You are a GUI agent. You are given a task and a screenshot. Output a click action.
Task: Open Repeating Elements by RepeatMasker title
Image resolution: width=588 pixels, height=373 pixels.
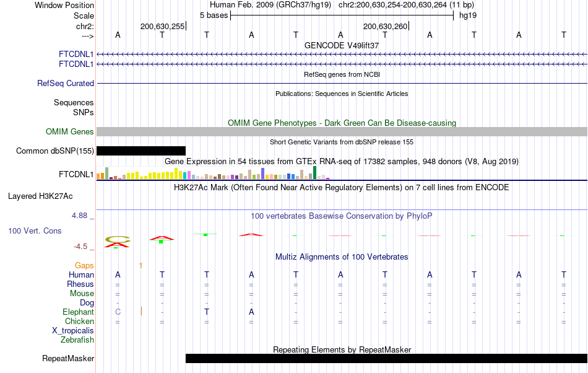[x=342, y=349]
